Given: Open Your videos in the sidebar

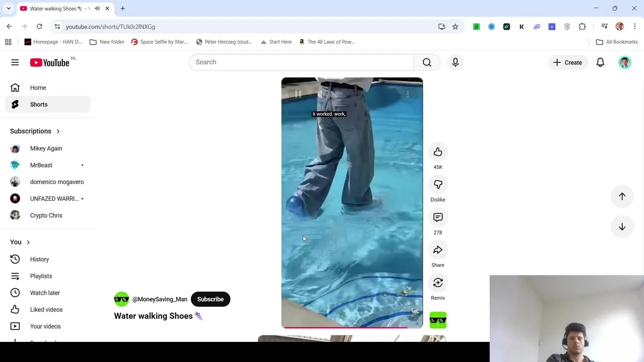Looking at the screenshot, I should click(x=48, y=326).
